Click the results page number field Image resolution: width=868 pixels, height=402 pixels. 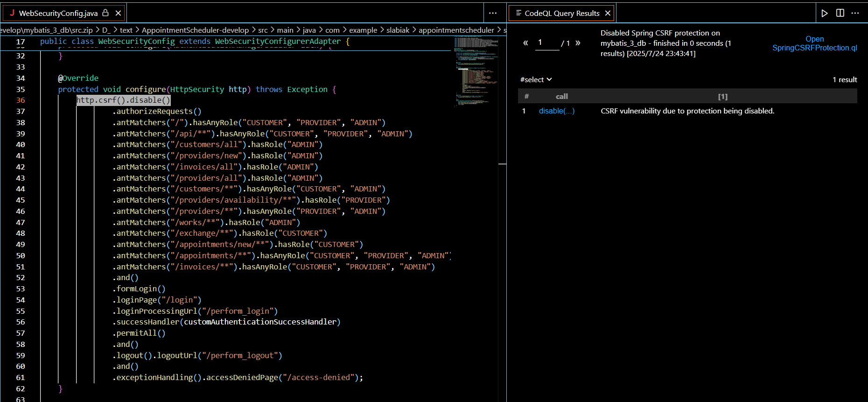546,43
